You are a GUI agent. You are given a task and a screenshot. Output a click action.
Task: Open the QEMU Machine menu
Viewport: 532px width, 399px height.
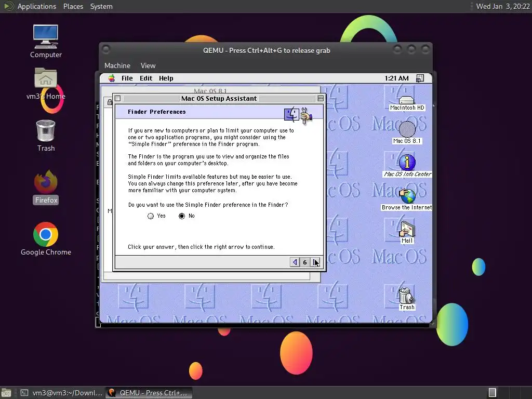[117, 65]
